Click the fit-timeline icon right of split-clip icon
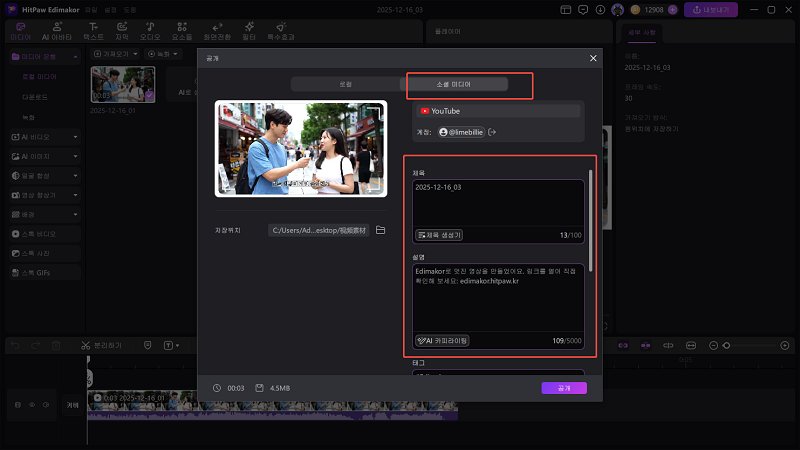Image resolution: width=800 pixels, height=450 pixels. click(691, 345)
